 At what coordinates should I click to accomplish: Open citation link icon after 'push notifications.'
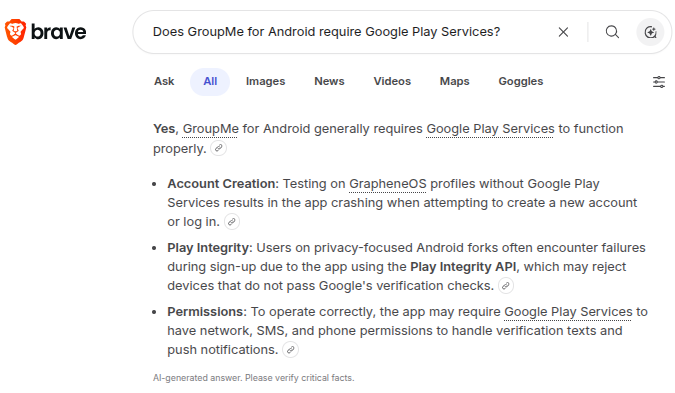(x=291, y=350)
